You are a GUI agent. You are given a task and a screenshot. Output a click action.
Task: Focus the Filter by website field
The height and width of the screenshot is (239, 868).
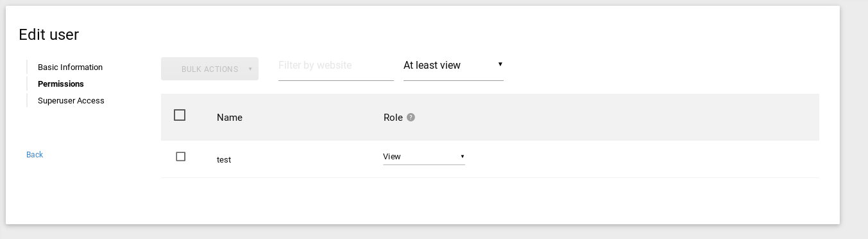click(x=336, y=66)
